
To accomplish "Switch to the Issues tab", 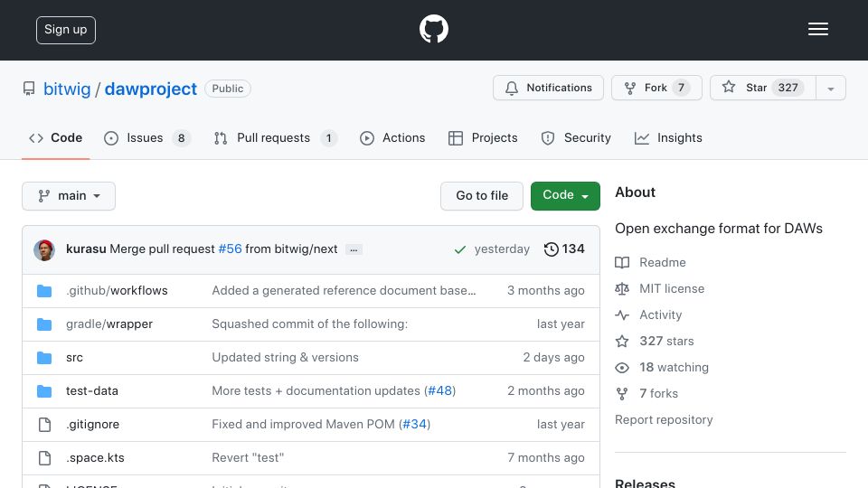I will tap(146, 137).
